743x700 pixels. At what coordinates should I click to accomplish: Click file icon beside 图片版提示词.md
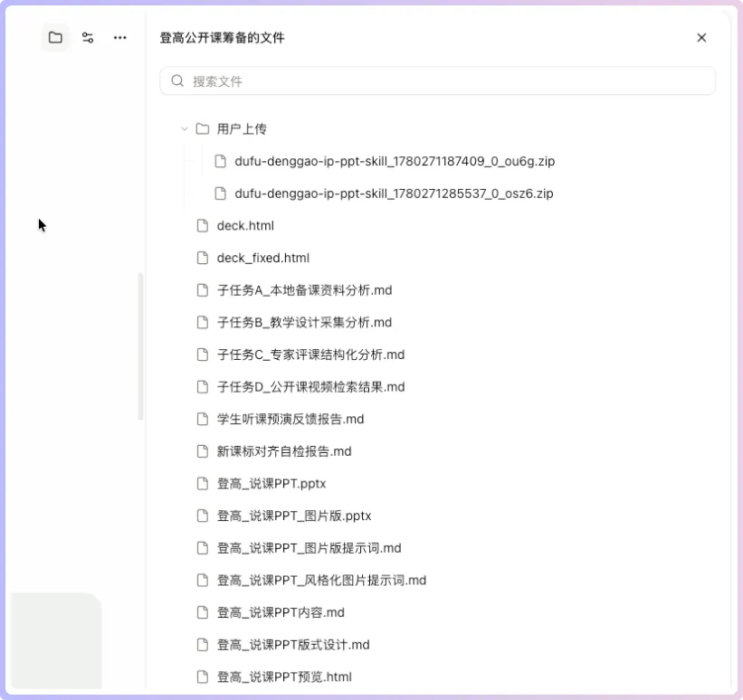(203, 547)
